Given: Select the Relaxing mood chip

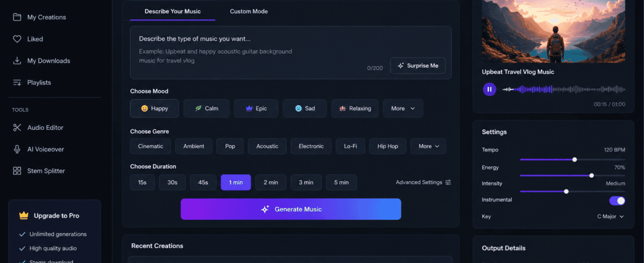Looking at the screenshot, I should pos(355,108).
